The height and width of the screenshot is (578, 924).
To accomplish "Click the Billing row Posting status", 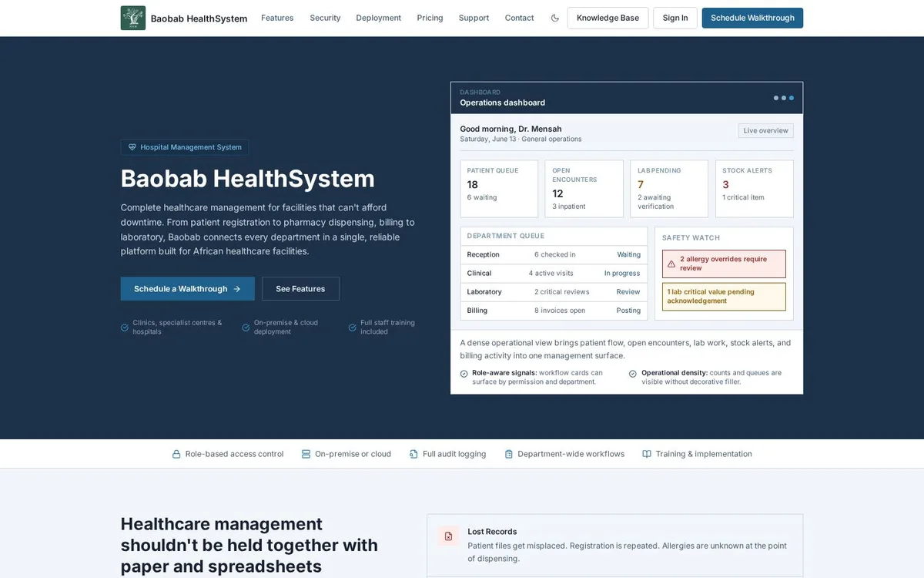I will 628,311.
